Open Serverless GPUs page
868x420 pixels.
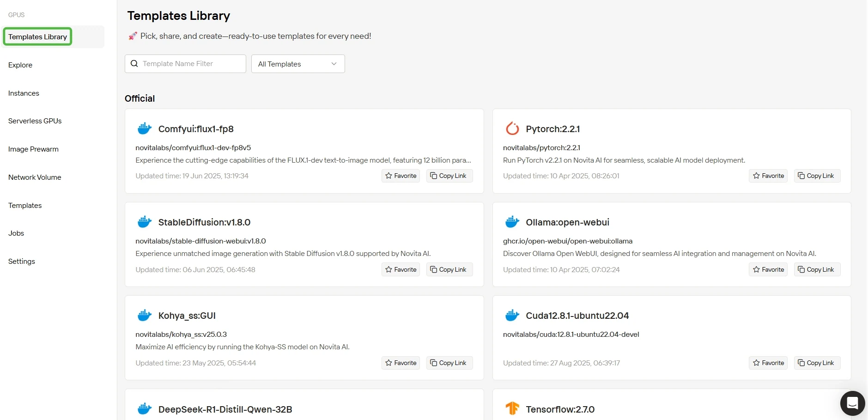point(35,121)
